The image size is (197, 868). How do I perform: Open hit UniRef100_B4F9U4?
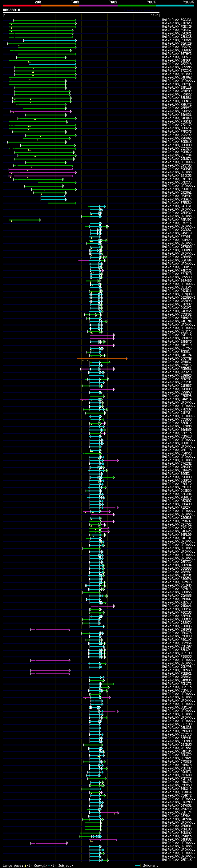177,60
